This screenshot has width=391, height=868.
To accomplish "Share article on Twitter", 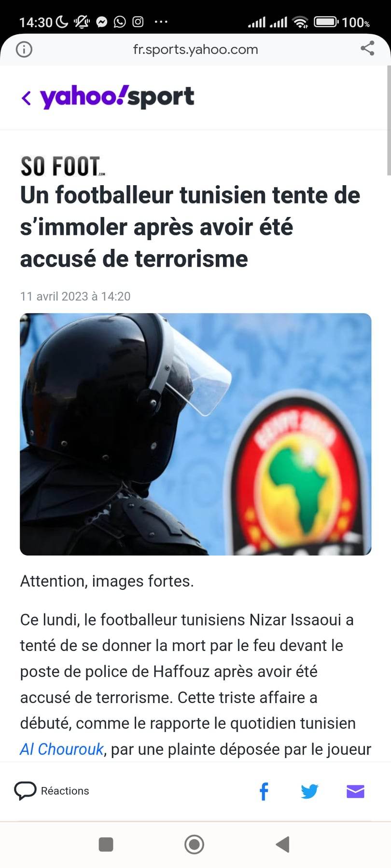I will click(x=309, y=791).
